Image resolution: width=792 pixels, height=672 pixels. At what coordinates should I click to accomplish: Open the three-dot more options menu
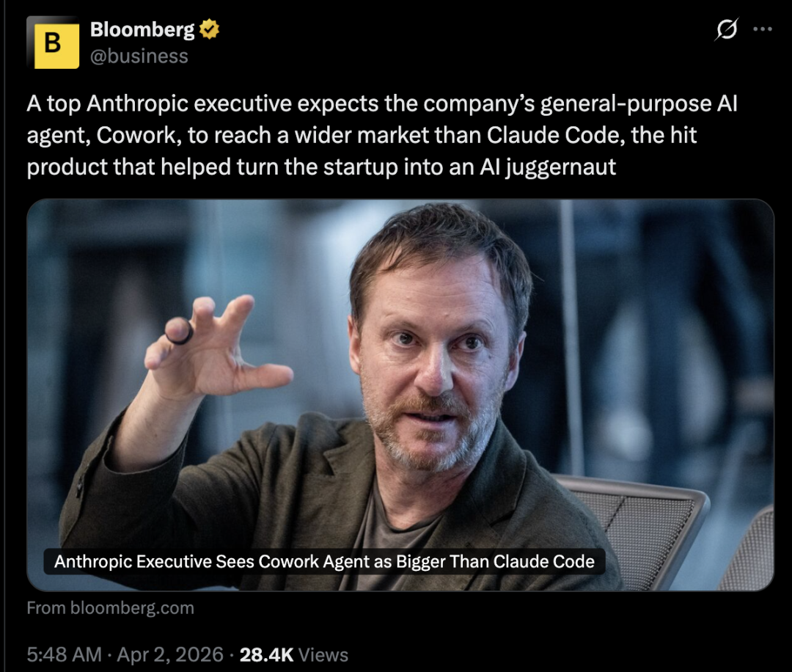(763, 30)
